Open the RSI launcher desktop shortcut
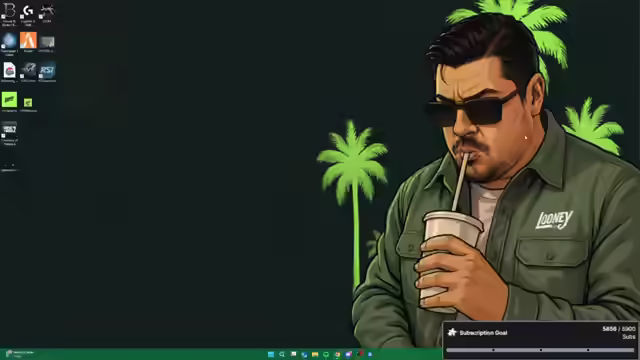 point(47,70)
